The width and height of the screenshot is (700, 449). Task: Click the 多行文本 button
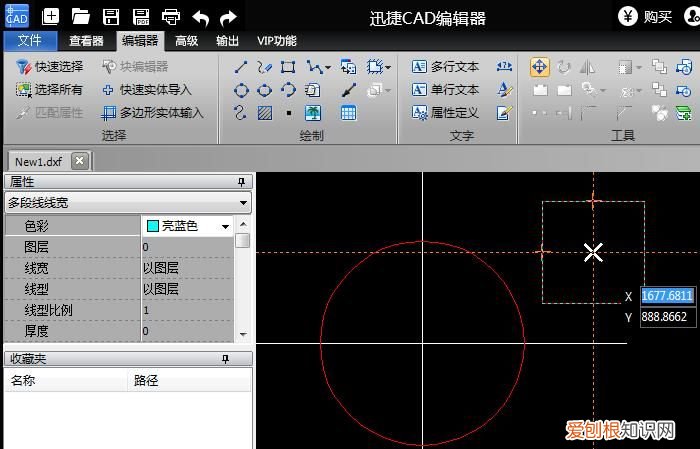[445, 67]
